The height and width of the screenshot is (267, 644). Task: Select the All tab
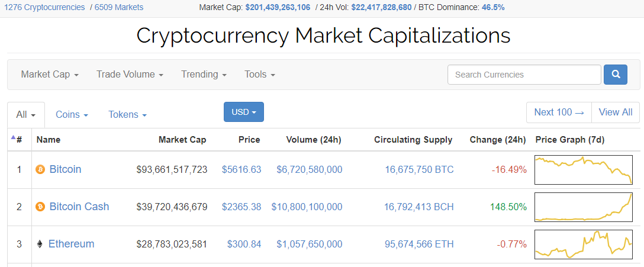pos(26,115)
